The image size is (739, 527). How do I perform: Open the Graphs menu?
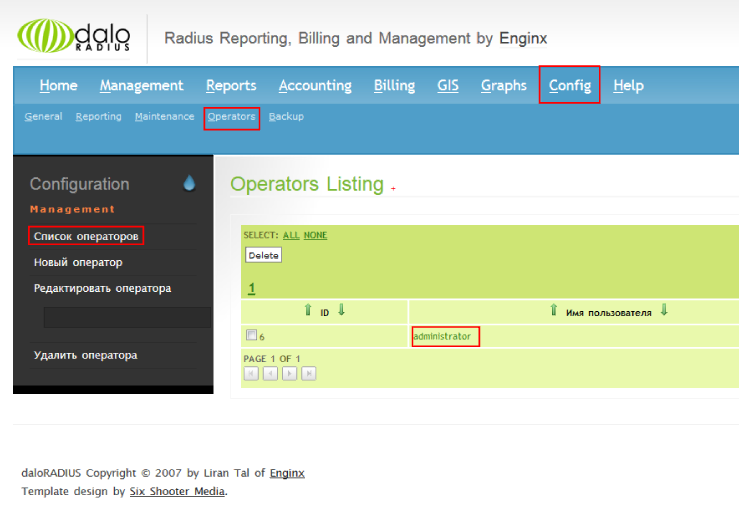click(504, 85)
